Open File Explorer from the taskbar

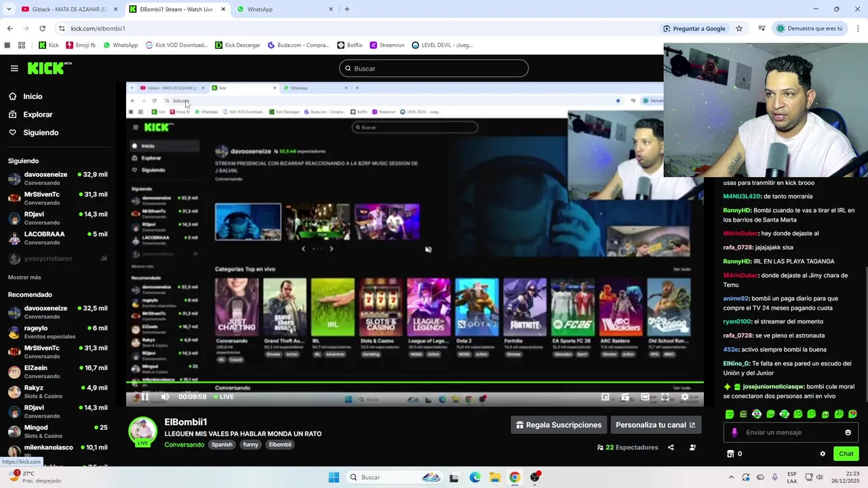495,477
